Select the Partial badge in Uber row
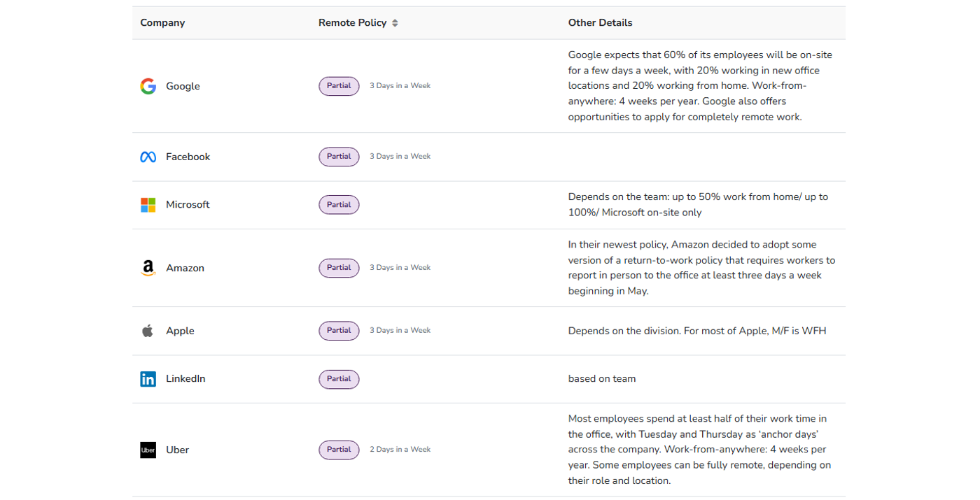Image resolution: width=980 pixels, height=500 pixels. click(x=339, y=450)
